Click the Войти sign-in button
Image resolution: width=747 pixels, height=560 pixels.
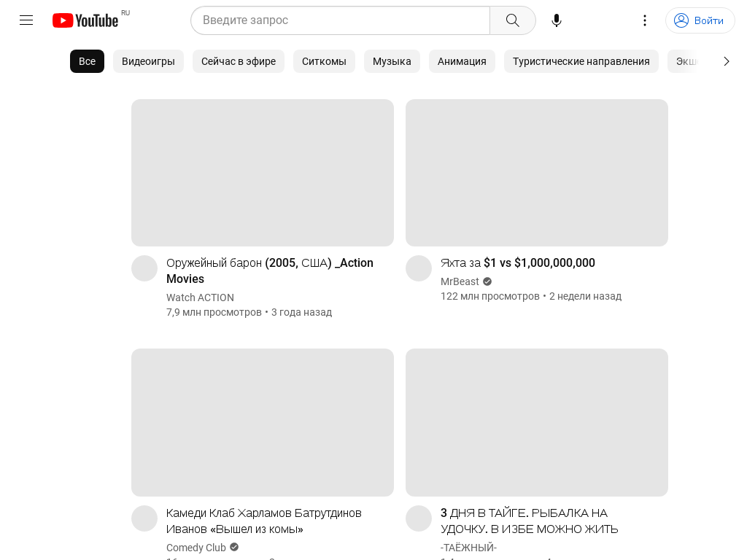[700, 20]
